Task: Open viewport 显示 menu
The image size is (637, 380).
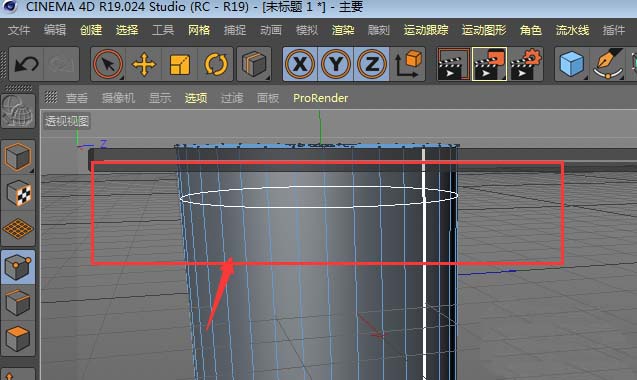Action: tap(160, 98)
